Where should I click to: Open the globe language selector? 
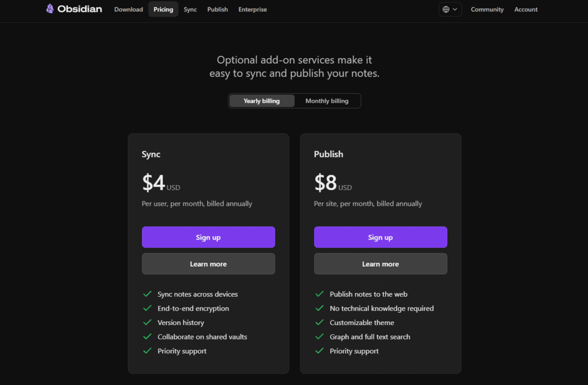click(x=450, y=9)
